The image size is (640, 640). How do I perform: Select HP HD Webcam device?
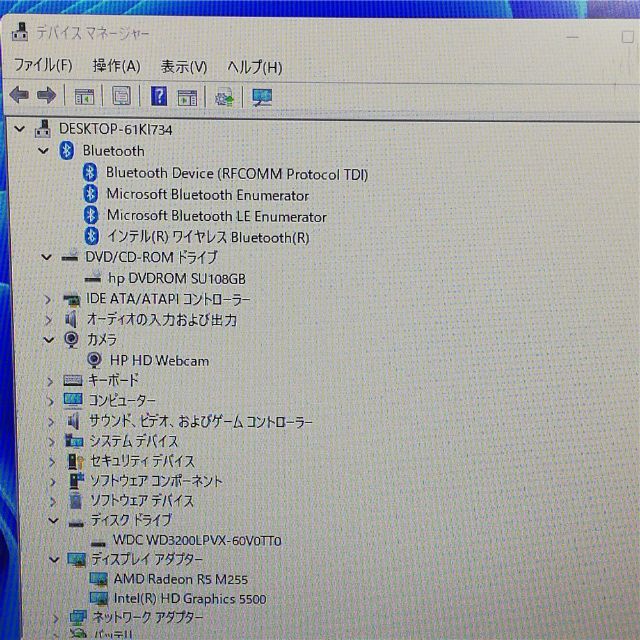159,360
